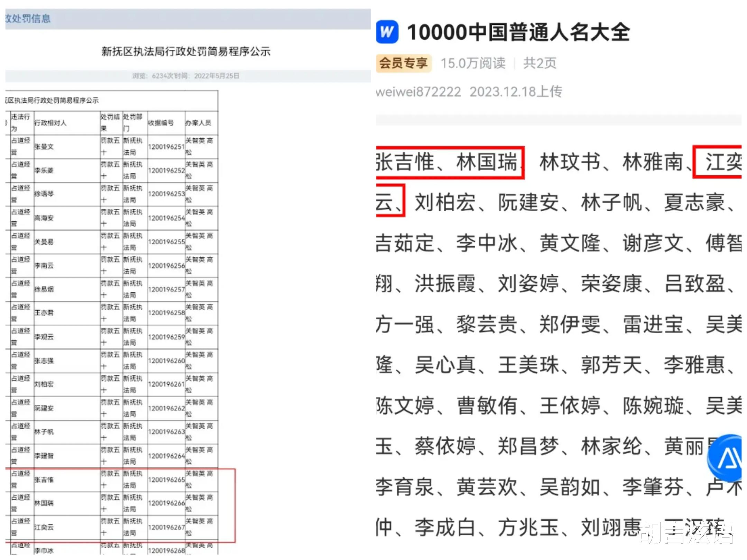The image size is (747, 560).
Task: Select the 行政相对人 column header
Action: click(50, 123)
